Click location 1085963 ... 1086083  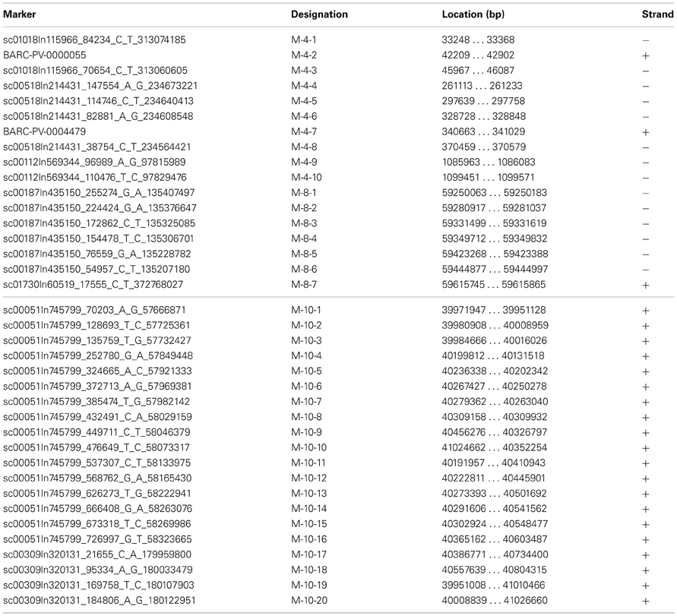coord(489,163)
